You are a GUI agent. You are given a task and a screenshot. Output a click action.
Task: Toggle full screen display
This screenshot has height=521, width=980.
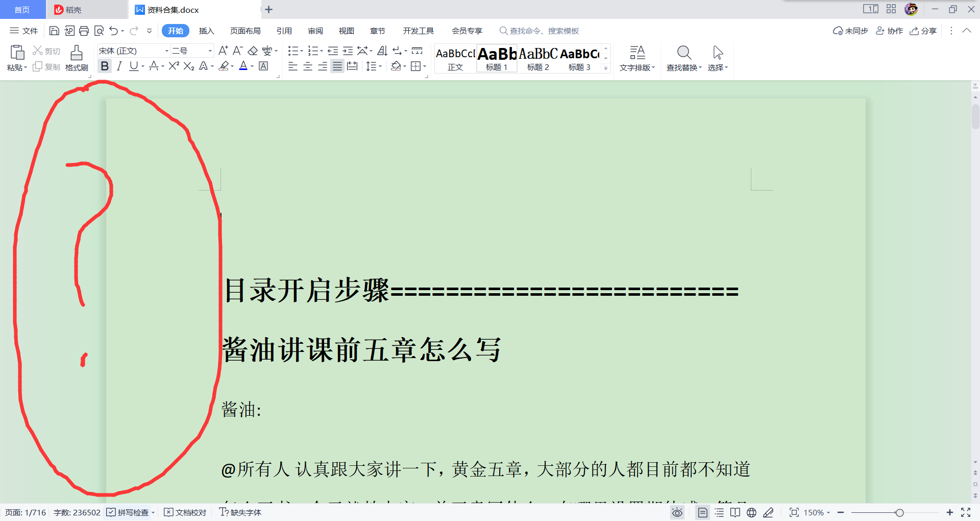click(966, 512)
